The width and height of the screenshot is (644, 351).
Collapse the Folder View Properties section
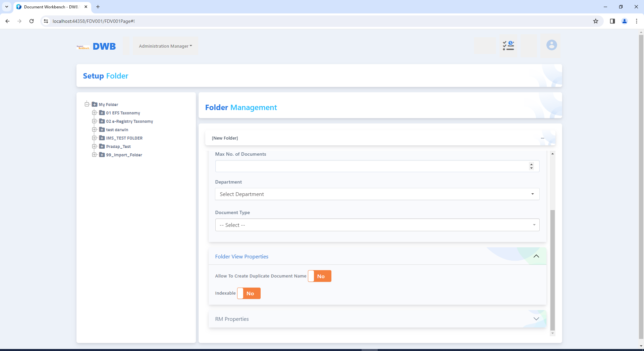(x=536, y=256)
